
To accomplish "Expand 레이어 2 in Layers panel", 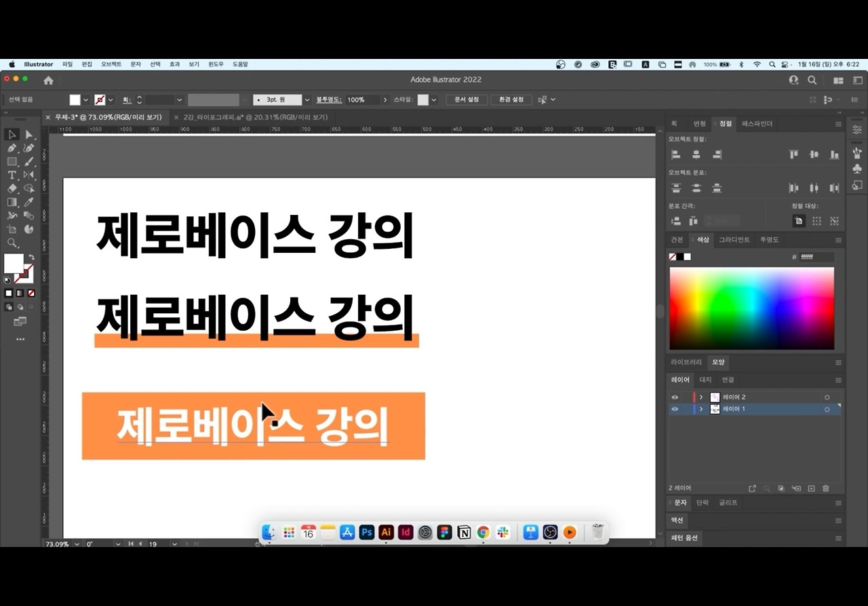I will coord(701,397).
